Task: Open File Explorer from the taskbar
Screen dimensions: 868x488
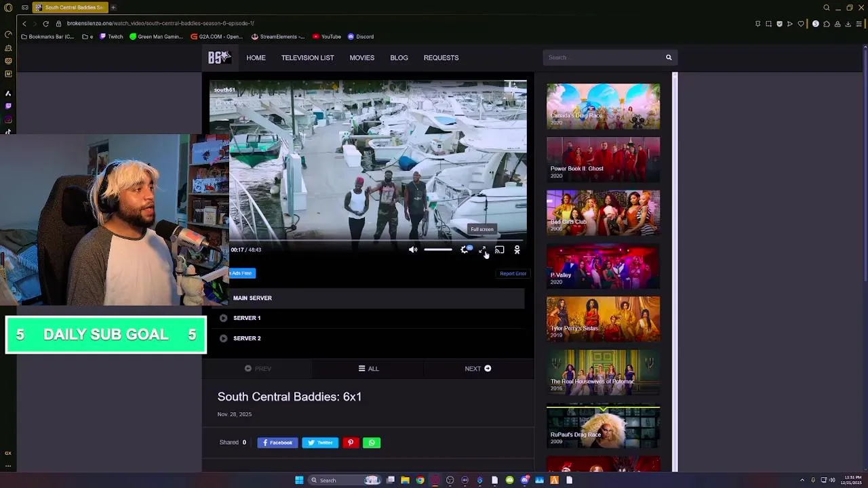Action: (x=405, y=480)
